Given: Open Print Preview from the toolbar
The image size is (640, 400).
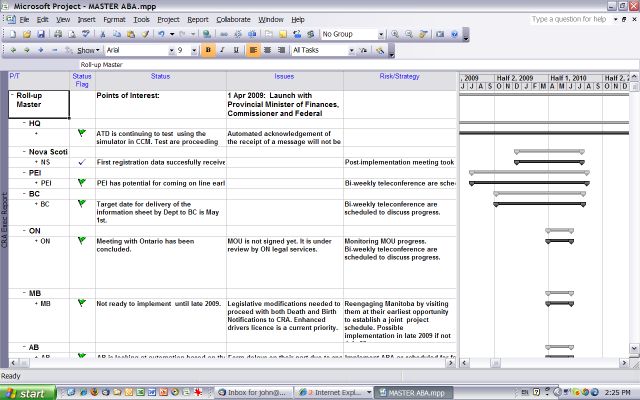Looking at the screenshot, I should [x=72, y=35].
